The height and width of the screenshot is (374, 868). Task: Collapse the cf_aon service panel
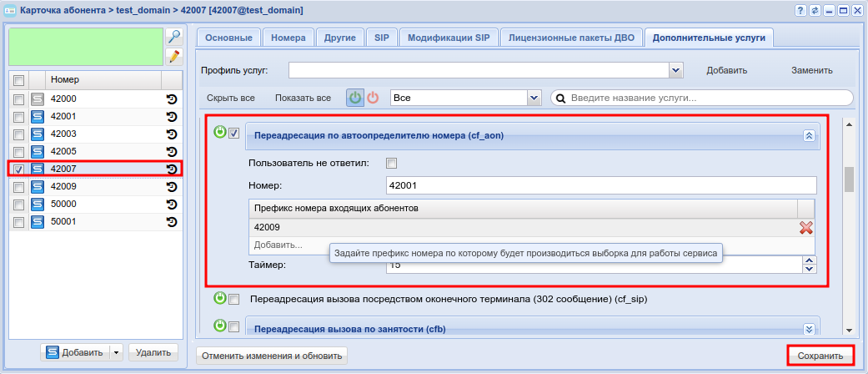[x=807, y=135]
